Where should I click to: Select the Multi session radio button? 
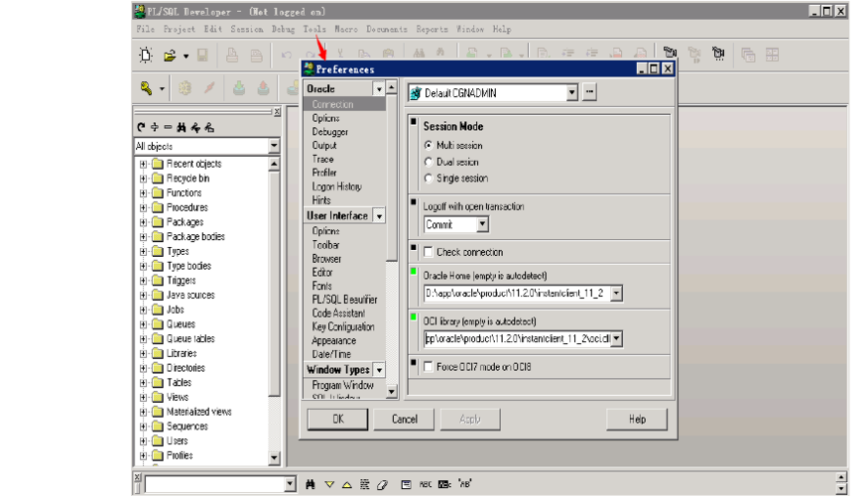point(429,145)
